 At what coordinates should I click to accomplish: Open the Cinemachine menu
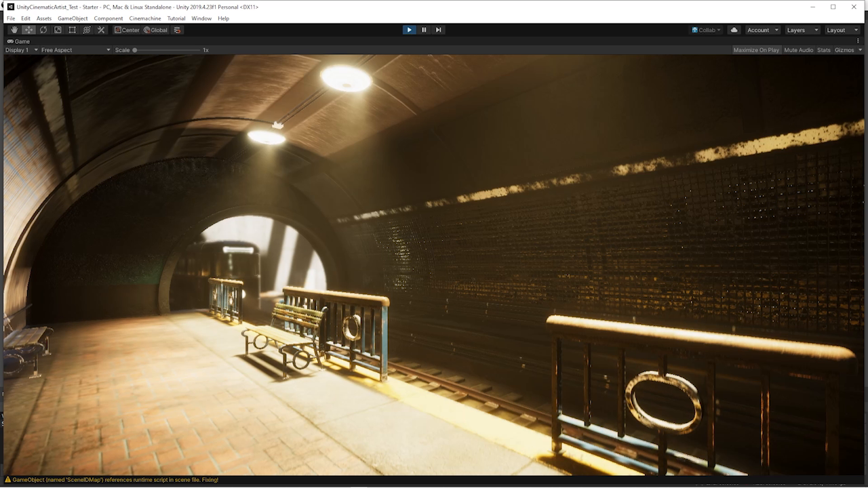[144, 18]
